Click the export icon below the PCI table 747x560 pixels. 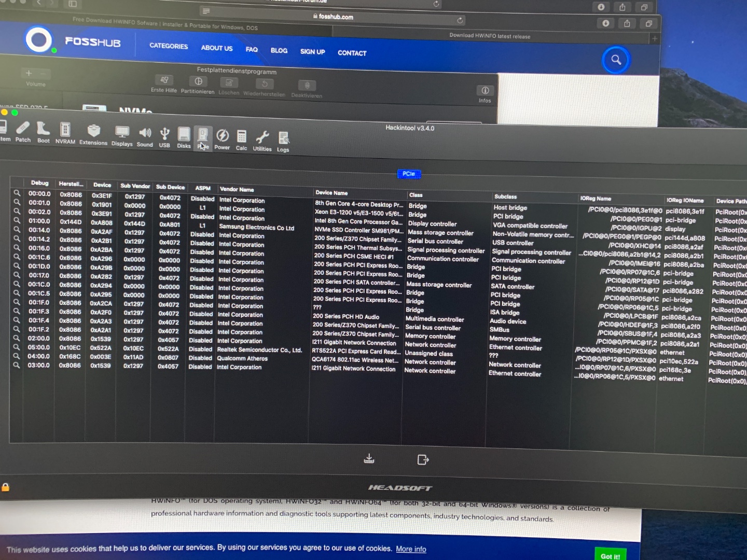[x=423, y=459]
